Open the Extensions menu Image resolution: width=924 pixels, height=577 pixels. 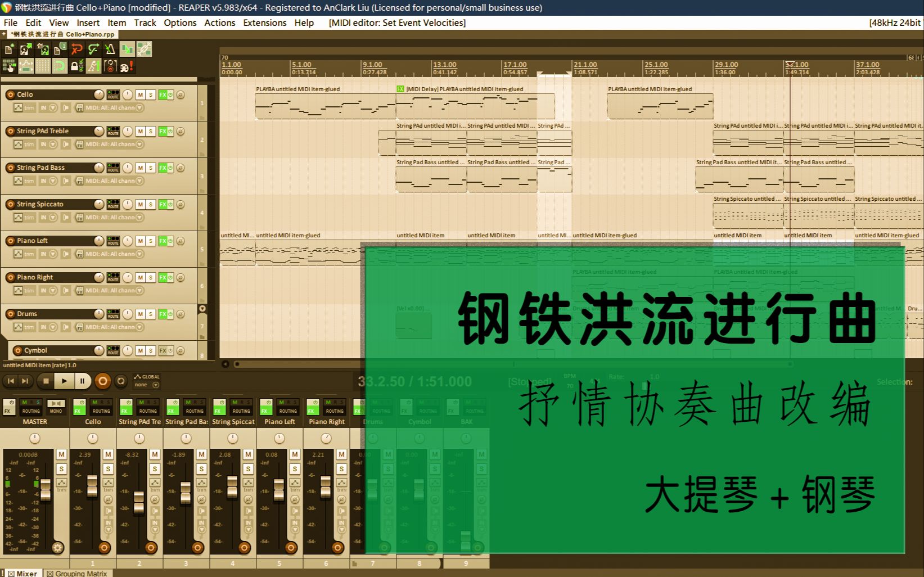pyautogui.click(x=265, y=22)
